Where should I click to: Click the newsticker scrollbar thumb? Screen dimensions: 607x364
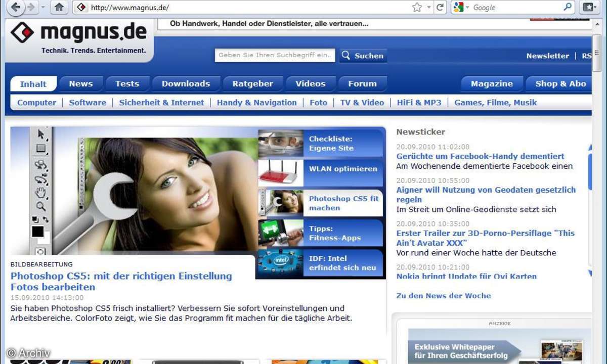(x=590, y=171)
